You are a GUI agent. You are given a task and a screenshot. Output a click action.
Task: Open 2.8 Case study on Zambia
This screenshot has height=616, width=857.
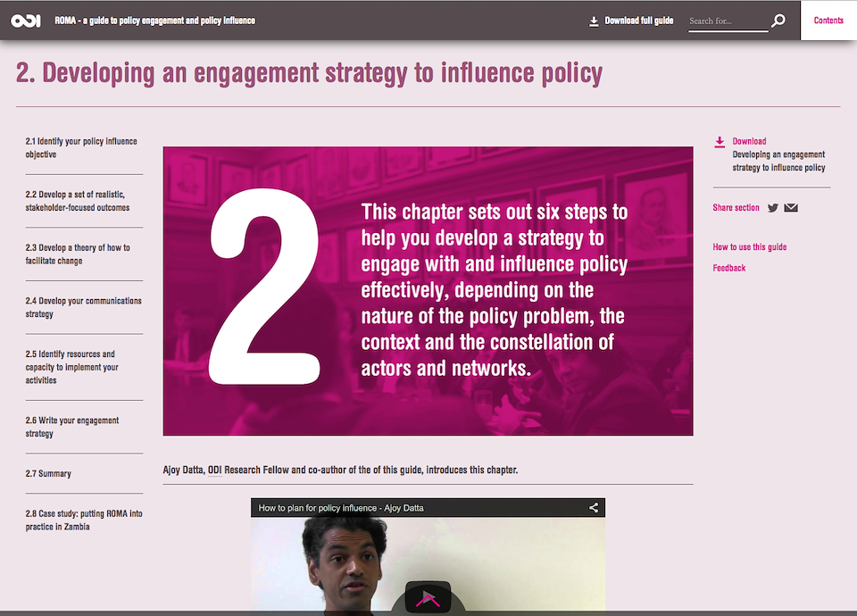coord(84,520)
